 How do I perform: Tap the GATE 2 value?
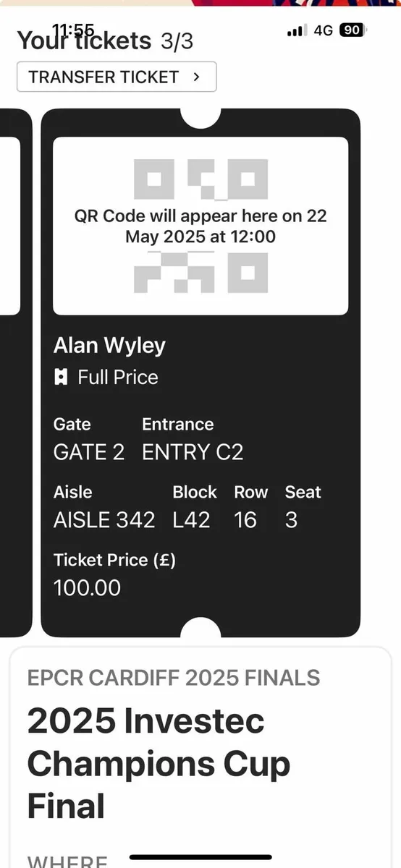pyautogui.click(x=89, y=453)
